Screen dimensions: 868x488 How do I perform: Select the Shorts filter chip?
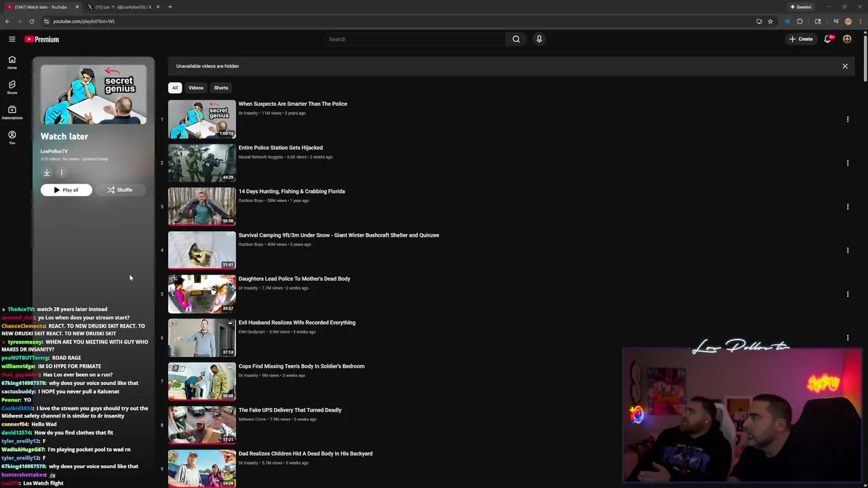(x=221, y=87)
